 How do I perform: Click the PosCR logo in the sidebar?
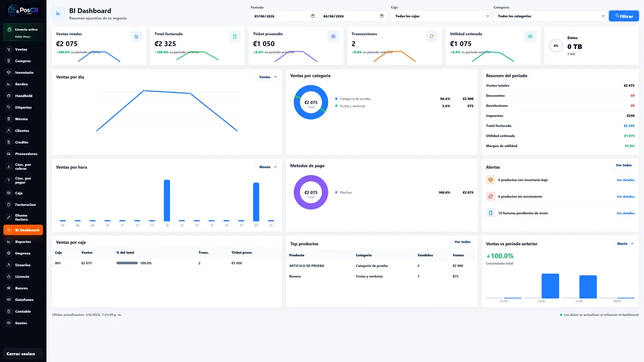[23, 11]
